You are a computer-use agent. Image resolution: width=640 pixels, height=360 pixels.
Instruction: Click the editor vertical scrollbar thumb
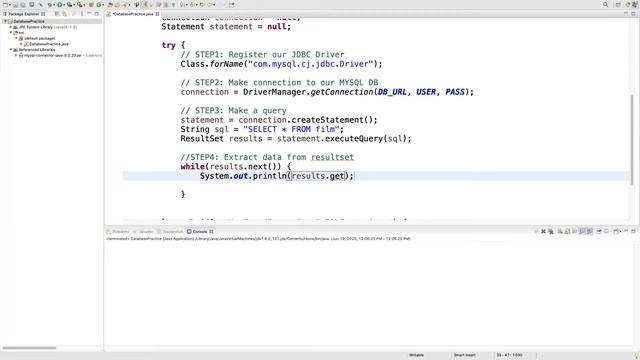click(632, 140)
